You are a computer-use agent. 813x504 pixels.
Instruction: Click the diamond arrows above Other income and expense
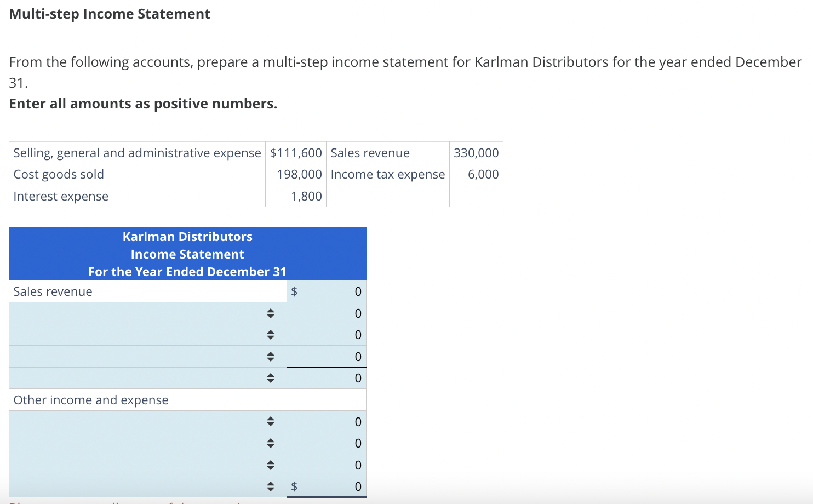pyautogui.click(x=270, y=378)
